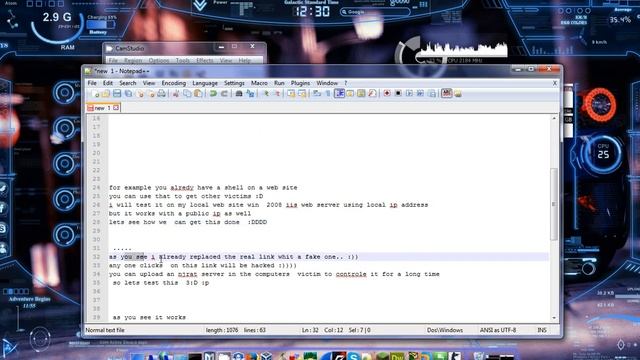Viewport: 640px width, 360px height.
Task: Click the Close All toolbar icon
Action: point(151,94)
